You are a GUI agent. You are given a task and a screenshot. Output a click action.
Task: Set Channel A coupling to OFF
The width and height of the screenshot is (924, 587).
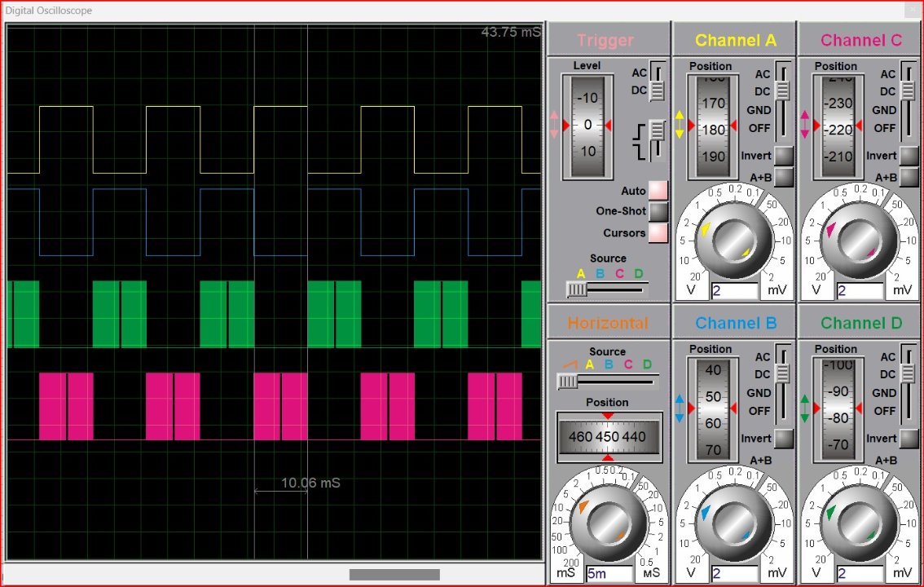(x=759, y=128)
